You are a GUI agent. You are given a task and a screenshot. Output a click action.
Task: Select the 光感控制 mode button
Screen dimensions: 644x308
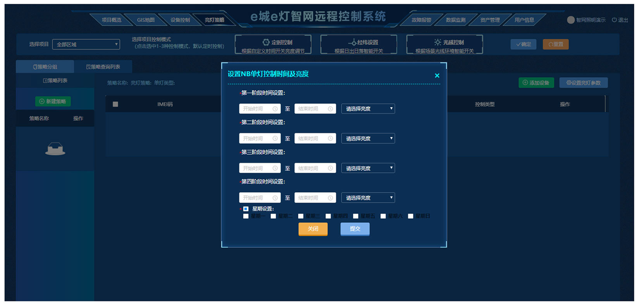click(x=444, y=44)
